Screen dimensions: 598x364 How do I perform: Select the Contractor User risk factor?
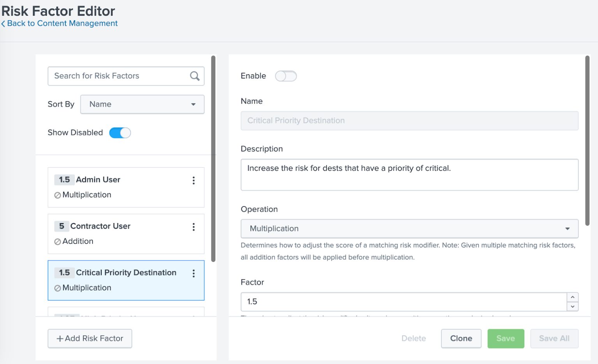click(x=121, y=234)
